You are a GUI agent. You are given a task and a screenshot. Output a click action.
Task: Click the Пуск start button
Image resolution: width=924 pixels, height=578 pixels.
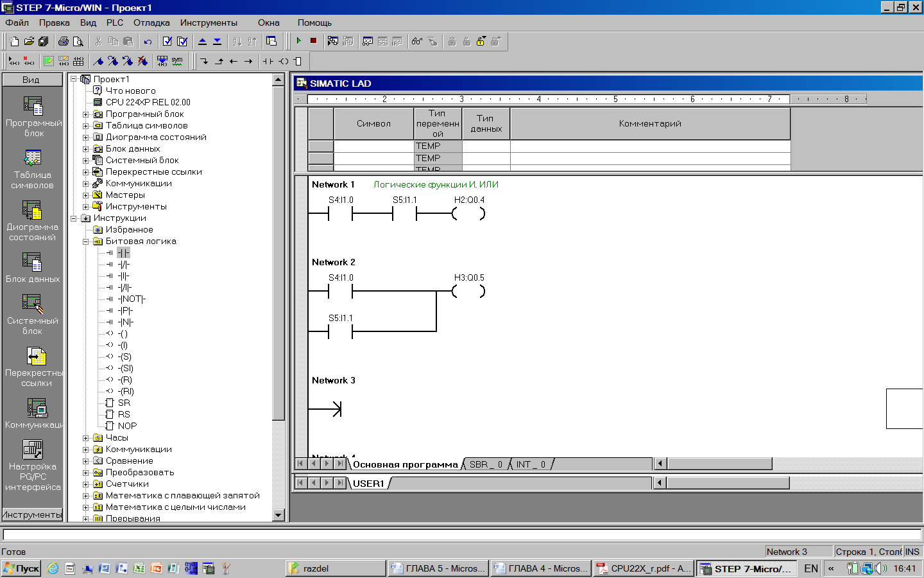21,568
